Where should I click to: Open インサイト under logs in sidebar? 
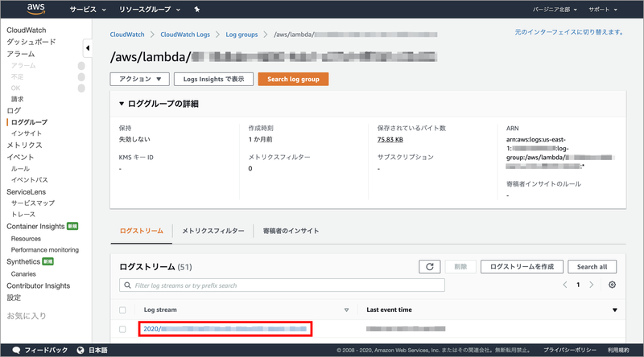[x=27, y=133]
